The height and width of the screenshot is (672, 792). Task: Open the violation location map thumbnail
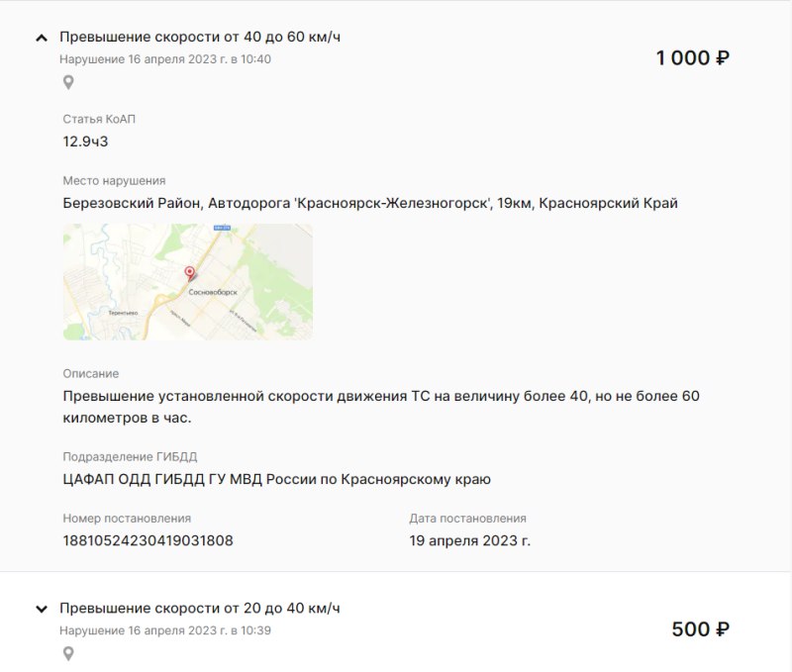click(188, 282)
